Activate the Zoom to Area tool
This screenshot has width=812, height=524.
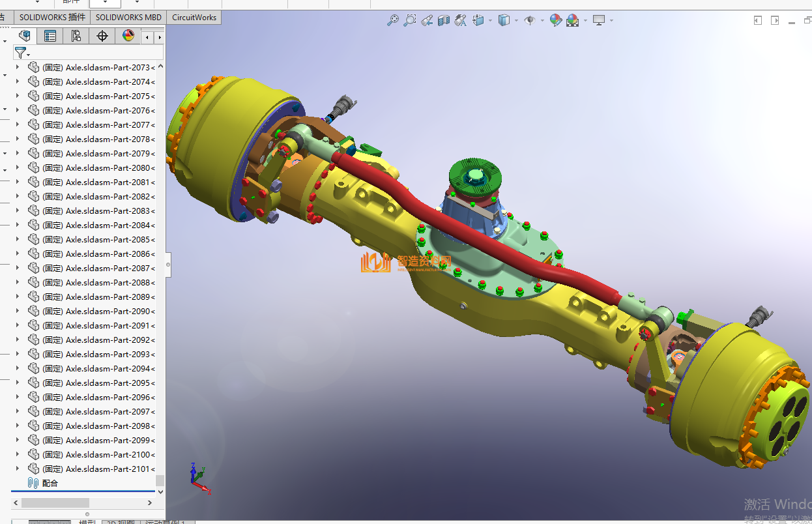tap(410, 20)
